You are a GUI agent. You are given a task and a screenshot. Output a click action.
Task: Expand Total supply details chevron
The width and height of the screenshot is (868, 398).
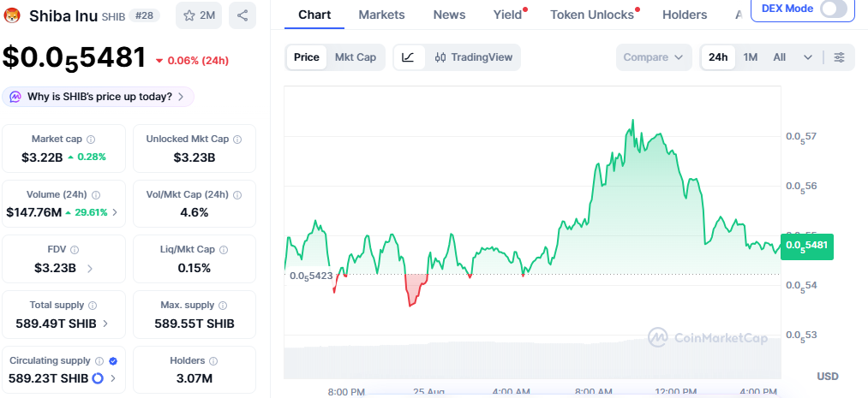[x=105, y=324]
